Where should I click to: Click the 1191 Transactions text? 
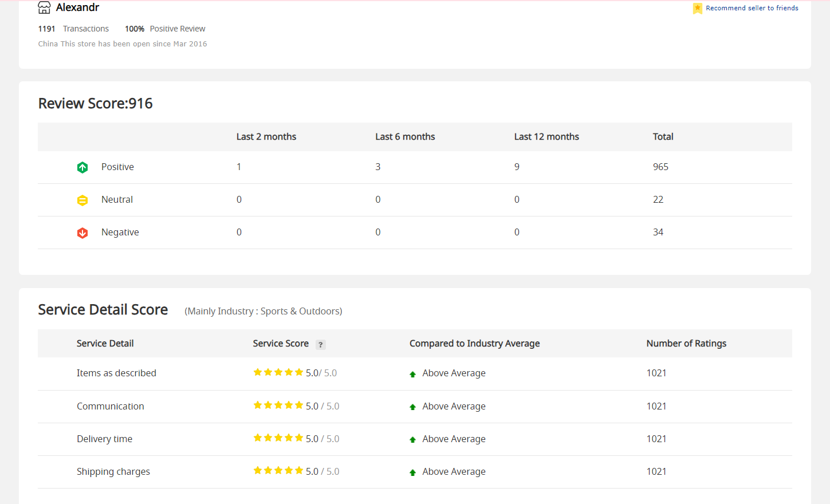[73, 29]
